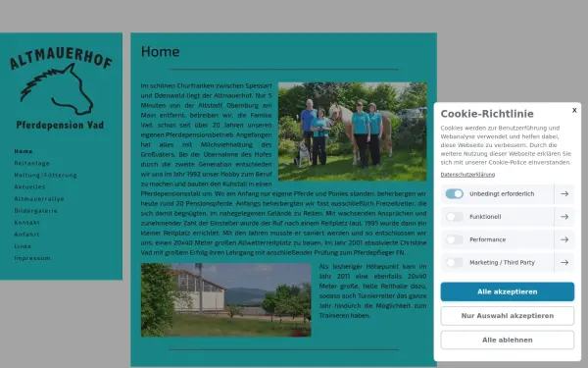Viewport: 588px width, 368px height.
Task: Open the Datenschutzerklärung link
Action: point(467,175)
